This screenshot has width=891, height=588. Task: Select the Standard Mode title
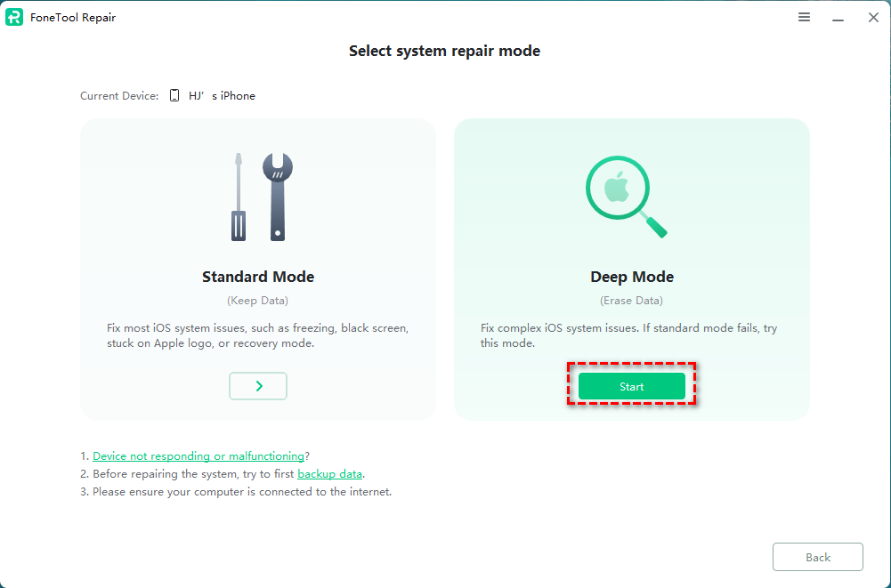click(258, 277)
